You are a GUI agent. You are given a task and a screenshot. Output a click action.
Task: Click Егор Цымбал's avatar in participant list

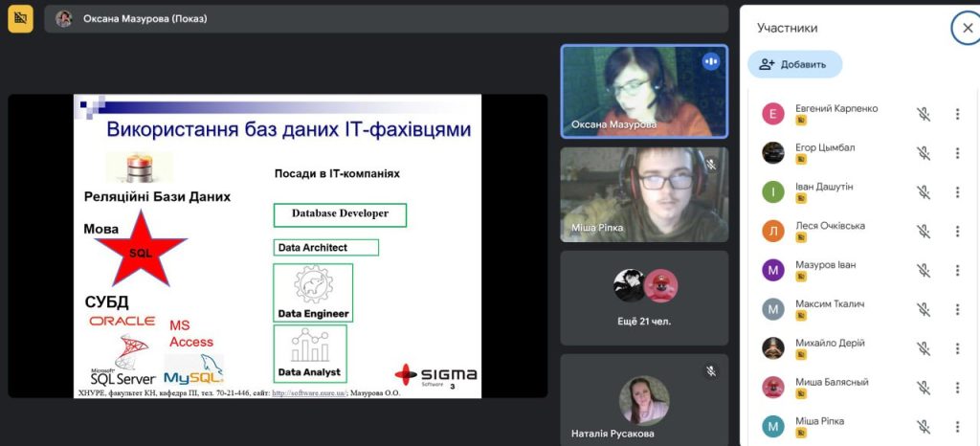773,153
